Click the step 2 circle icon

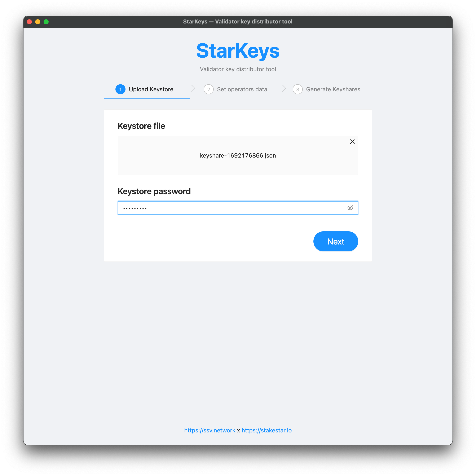pos(209,89)
